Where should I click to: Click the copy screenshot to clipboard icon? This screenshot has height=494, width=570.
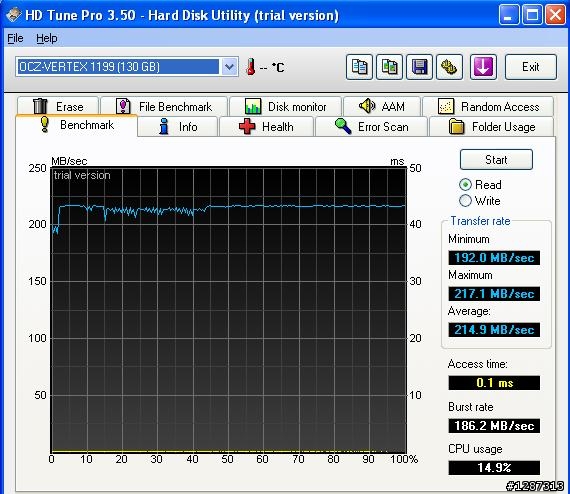(389, 67)
